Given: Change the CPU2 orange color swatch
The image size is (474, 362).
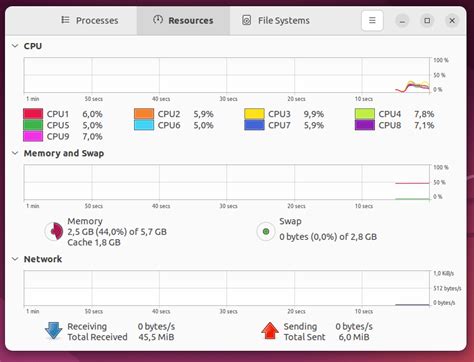Looking at the screenshot, I should click(144, 114).
